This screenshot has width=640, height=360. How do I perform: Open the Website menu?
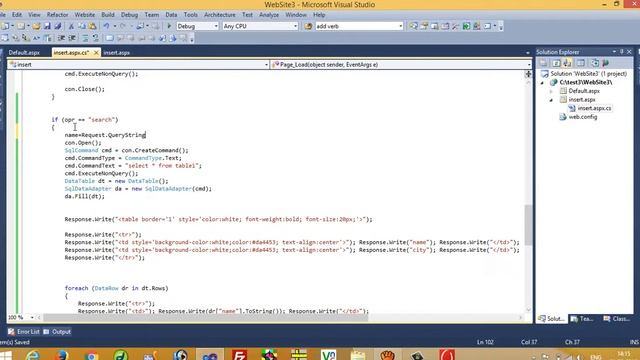point(84,15)
